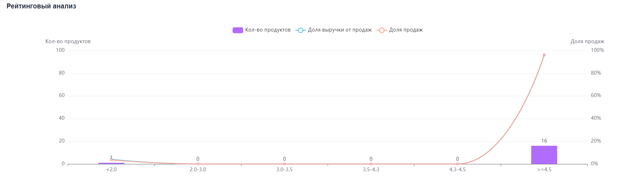Click the data point at 4.3-4.5
Screen dimensions: 644x186
point(457,164)
